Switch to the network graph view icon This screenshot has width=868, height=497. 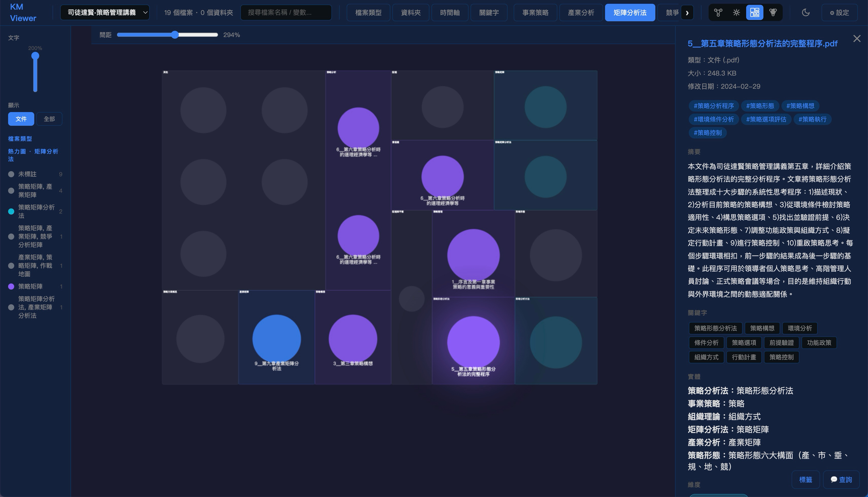pyautogui.click(x=718, y=13)
